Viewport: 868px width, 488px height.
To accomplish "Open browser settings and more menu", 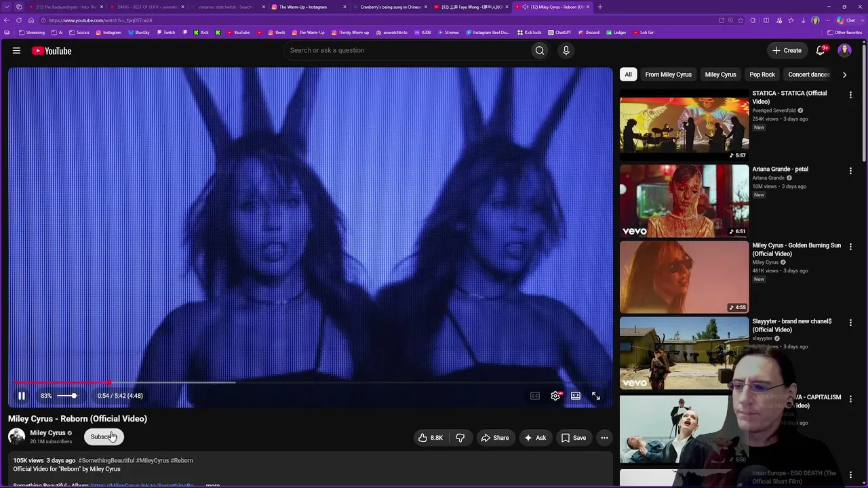I will tap(827, 20).
